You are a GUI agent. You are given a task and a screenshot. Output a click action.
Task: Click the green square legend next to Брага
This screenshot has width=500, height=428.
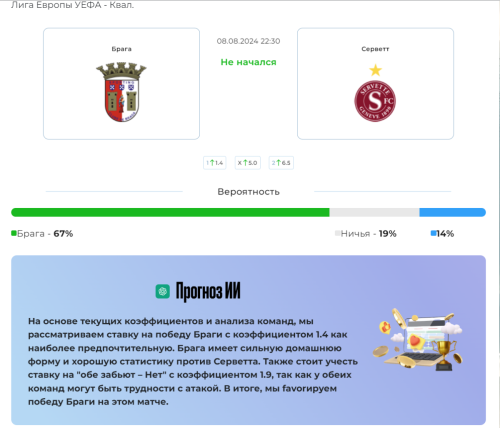[14, 233]
